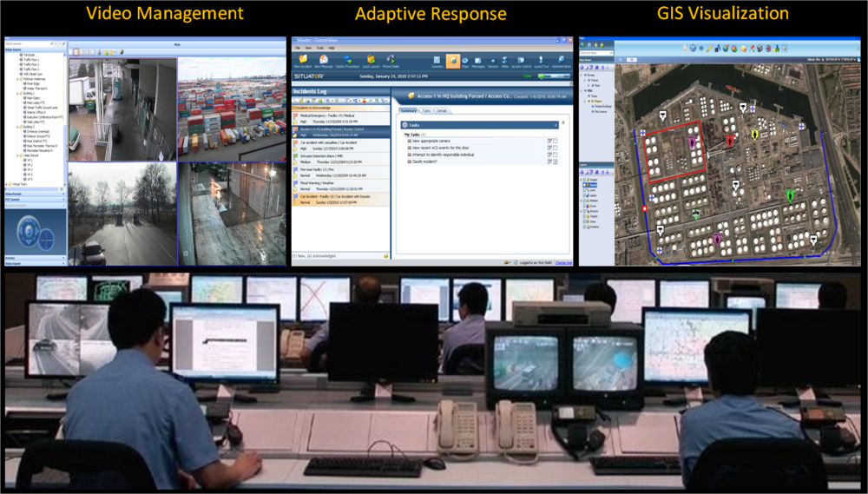Screen dimensions: 868x494
Task: Select the container yard camera feed
Action: 231,108
